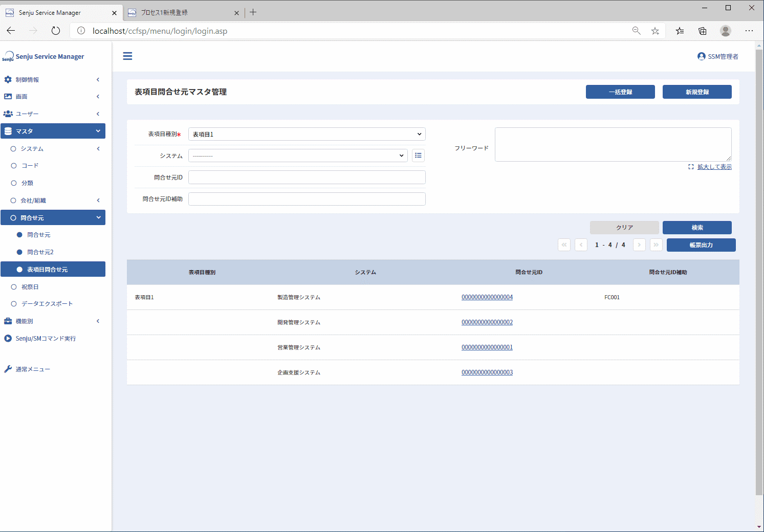The image size is (764, 532).
Task: Click the 帳票出力 button
Action: (x=701, y=245)
